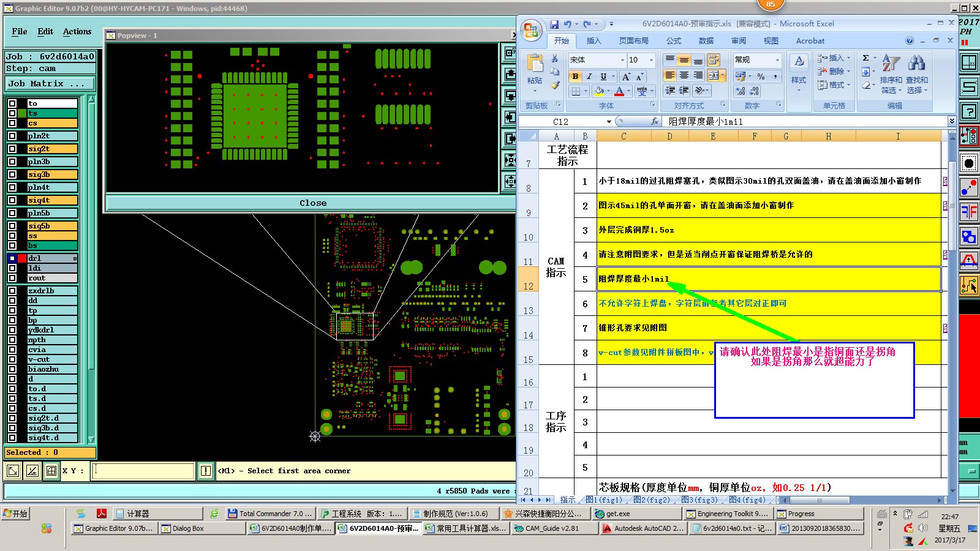Click the red font color swatch
This screenshot has height=551, width=980.
coord(619,91)
